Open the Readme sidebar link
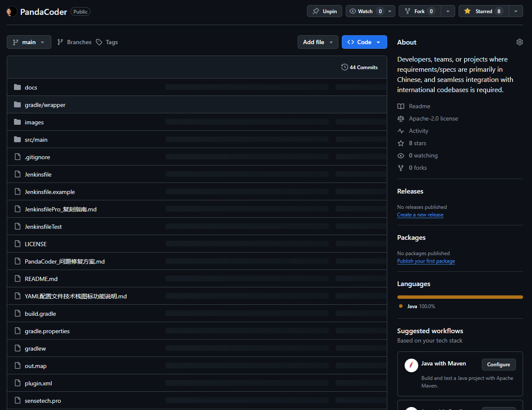Image resolution: width=532 pixels, height=410 pixels. pyautogui.click(x=419, y=106)
